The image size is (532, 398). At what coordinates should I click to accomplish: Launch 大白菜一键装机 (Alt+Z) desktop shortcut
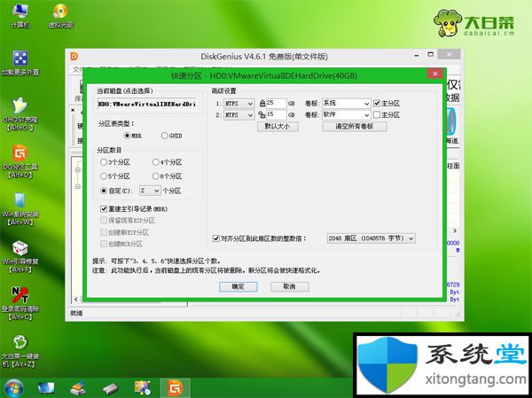20,351
